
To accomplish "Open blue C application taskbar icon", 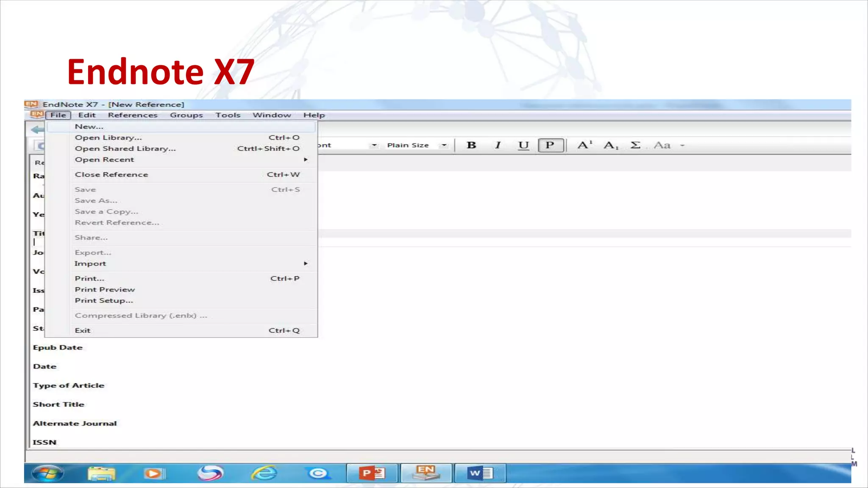I will click(318, 474).
